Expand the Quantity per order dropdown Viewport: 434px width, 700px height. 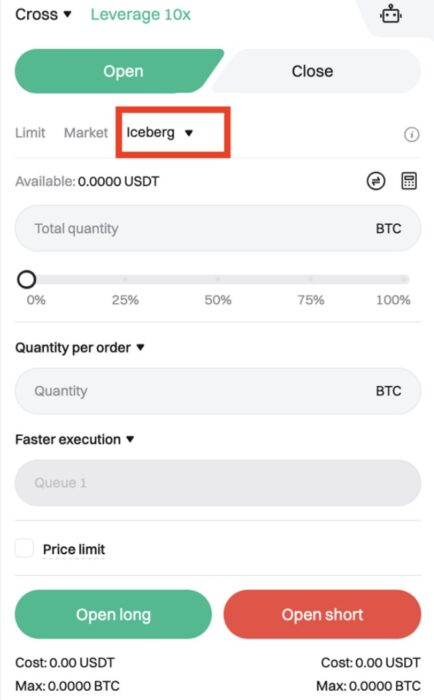point(80,347)
